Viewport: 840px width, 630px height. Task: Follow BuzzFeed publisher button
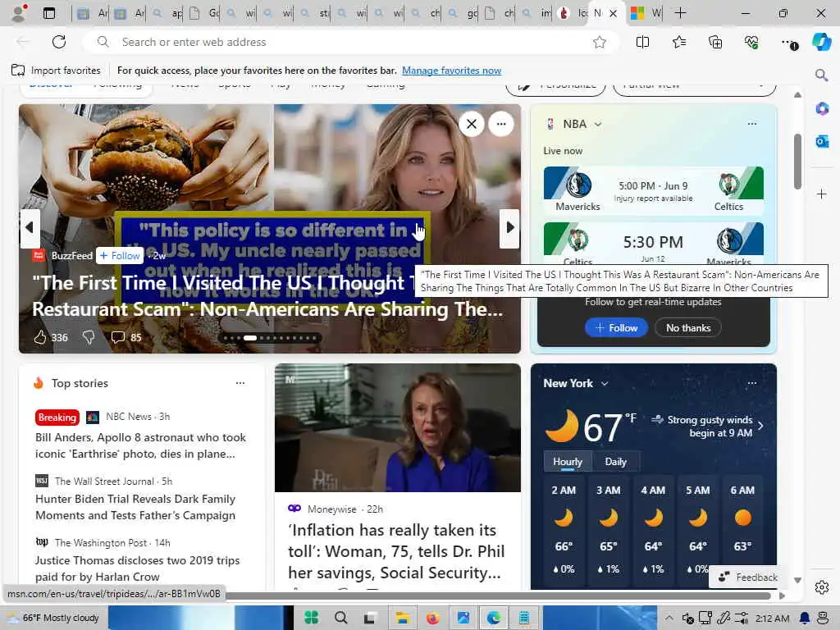tap(120, 256)
